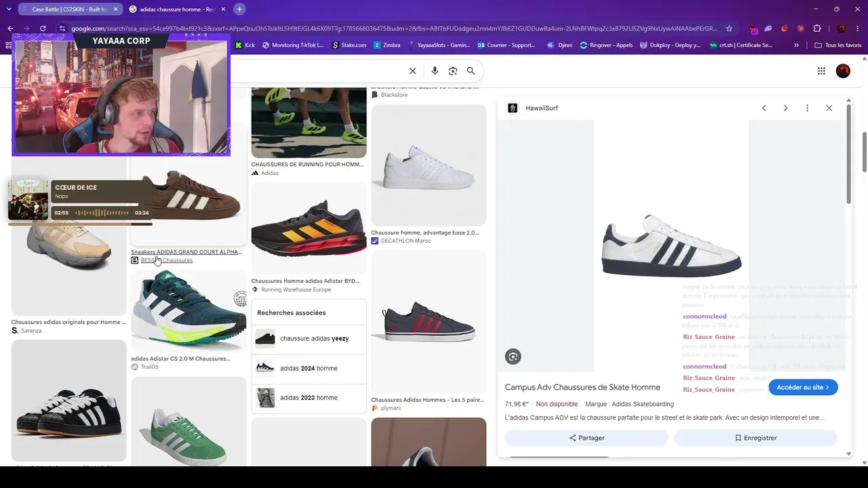
Task: Click the Partager button
Action: click(x=587, y=438)
